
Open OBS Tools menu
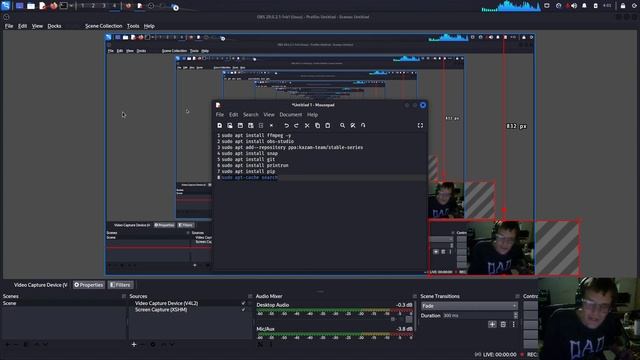click(x=133, y=26)
